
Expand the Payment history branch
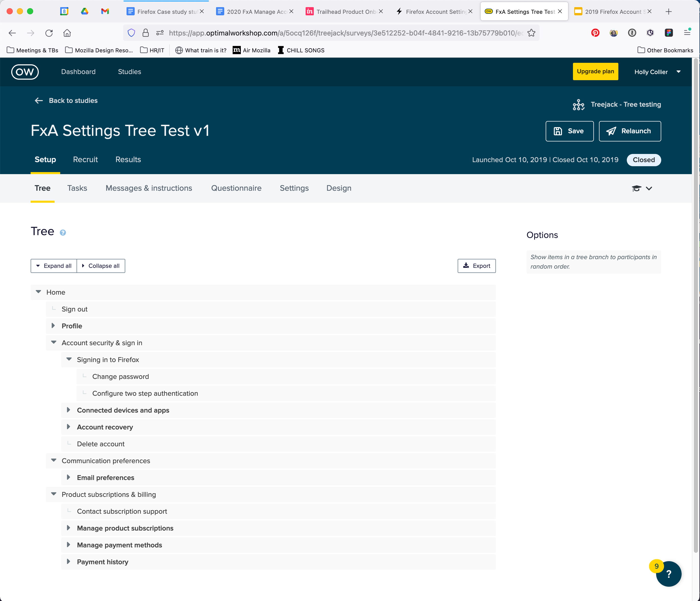click(x=69, y=561)
